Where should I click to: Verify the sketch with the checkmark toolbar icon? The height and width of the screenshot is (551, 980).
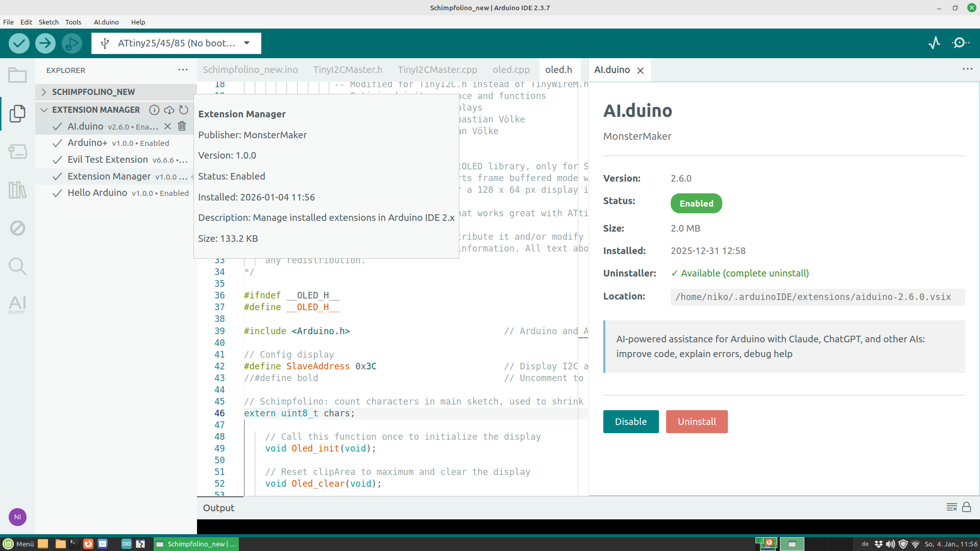18,43
